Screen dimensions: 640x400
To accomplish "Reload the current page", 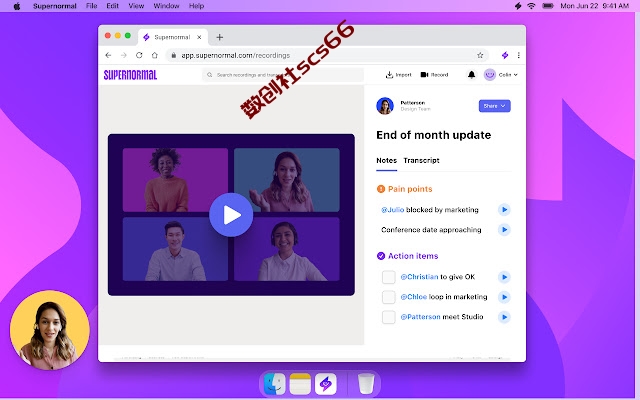I will click(139, 55).
